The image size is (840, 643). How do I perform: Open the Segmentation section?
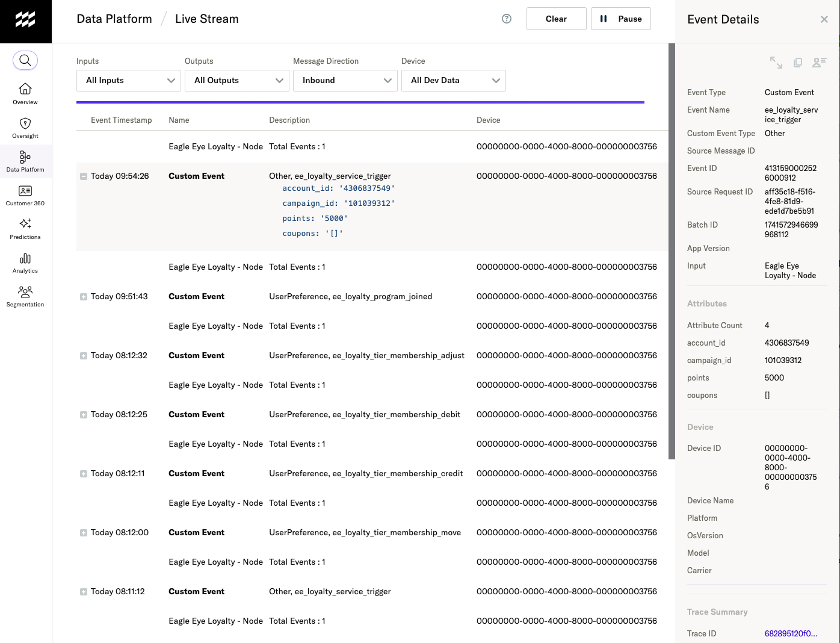(x=25, y=296)
